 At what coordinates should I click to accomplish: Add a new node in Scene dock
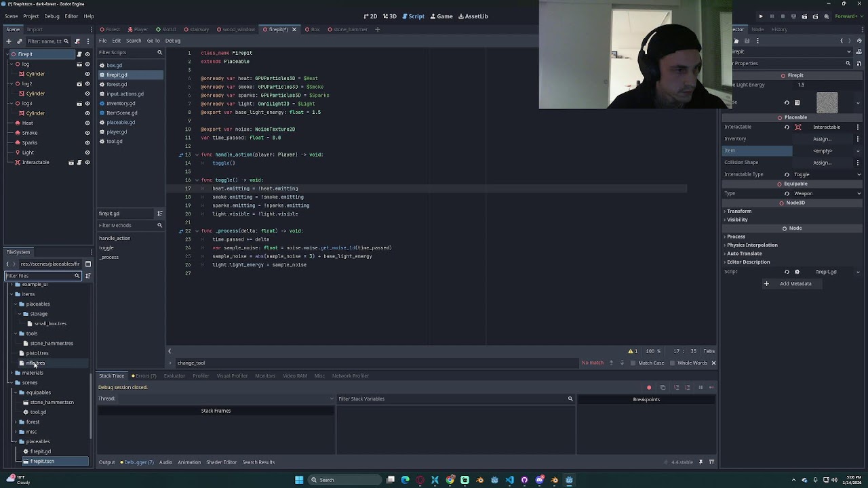[x=8, y=41]
